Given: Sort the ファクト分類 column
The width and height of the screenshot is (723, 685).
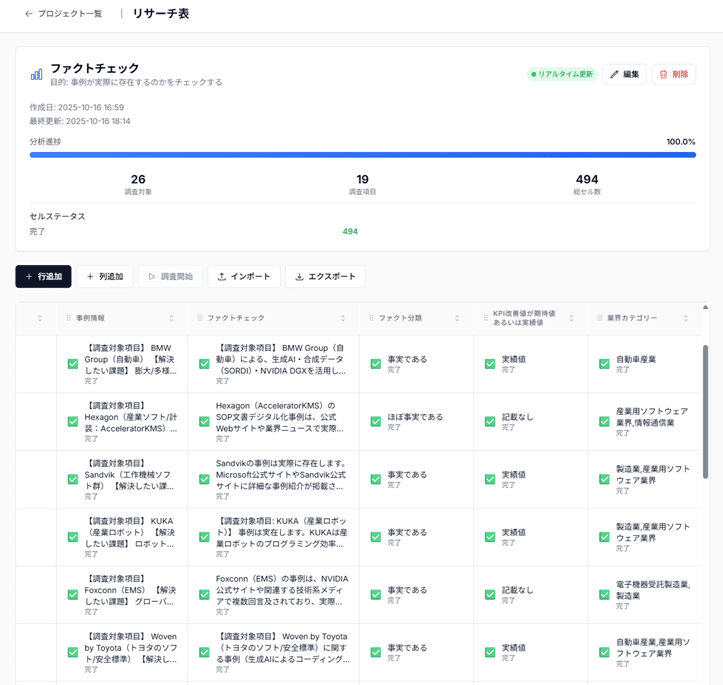Looking at the screenshot, I should point(457,318).
